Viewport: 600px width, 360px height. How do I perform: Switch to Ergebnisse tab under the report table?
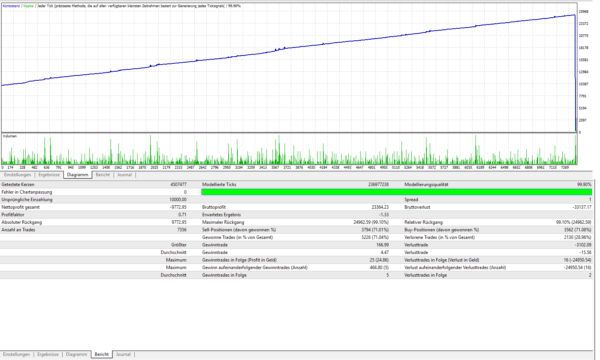tap(48, 355)
